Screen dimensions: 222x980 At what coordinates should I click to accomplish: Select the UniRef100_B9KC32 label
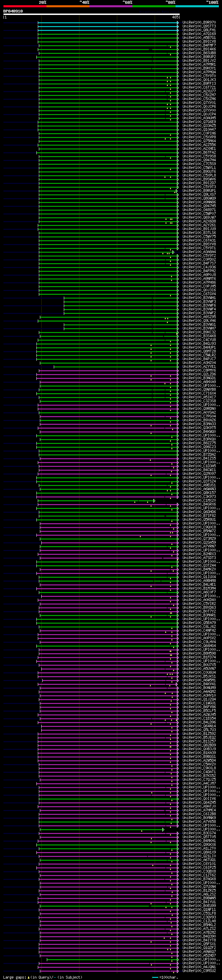coord(199,332)
